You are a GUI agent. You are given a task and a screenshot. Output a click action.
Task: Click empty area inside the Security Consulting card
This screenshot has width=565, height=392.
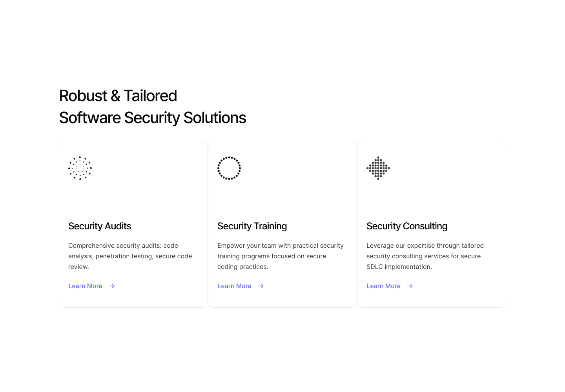click(x=447, y=196)
